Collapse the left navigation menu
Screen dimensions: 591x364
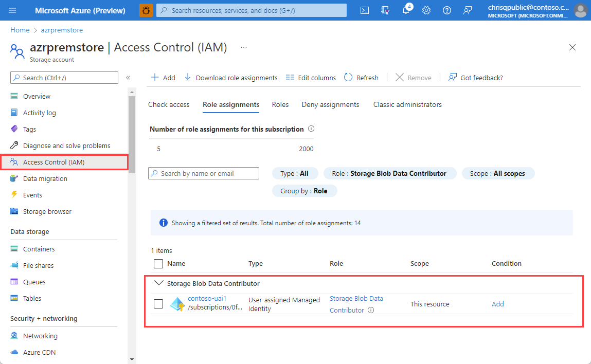128,78
